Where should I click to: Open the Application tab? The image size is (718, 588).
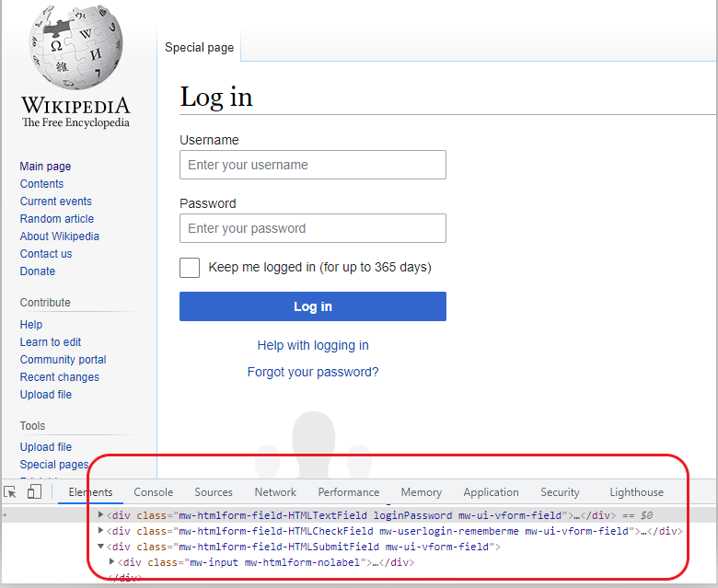491,492
